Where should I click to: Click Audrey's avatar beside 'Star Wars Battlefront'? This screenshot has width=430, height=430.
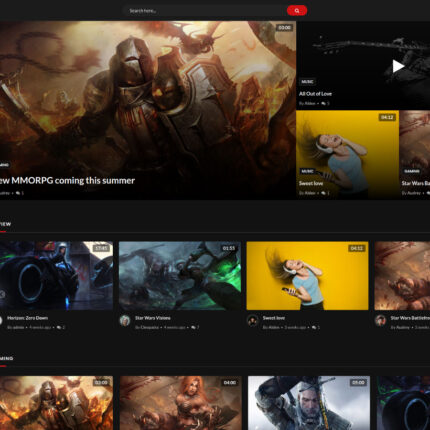pyautogui.click(x=380, y=321)
